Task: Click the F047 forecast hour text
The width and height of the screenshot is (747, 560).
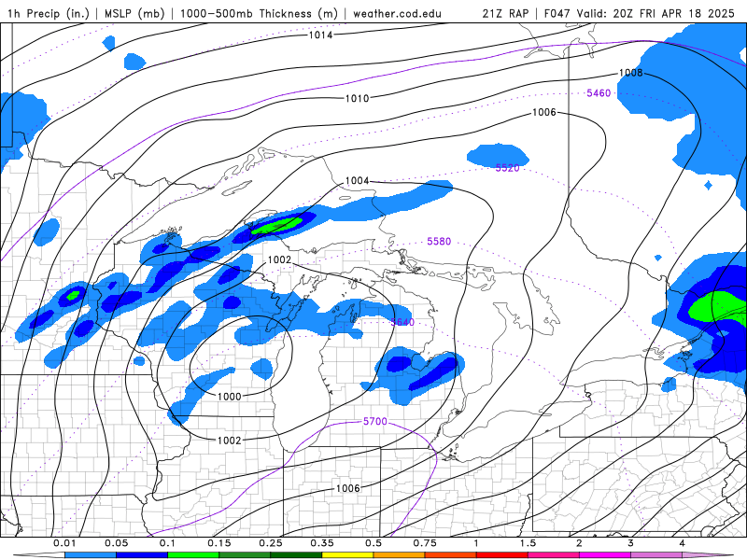Action: pos(557,13)
